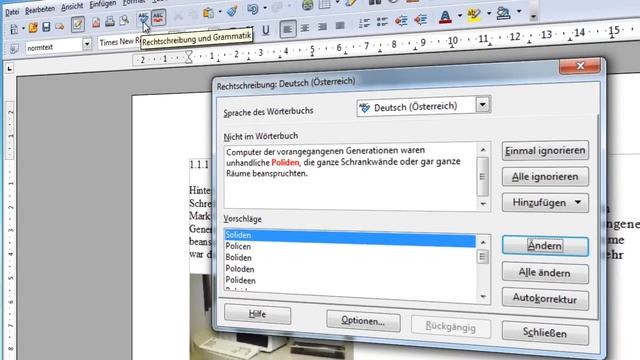Click the hourglass indent marker on ruler

pos(189,57)
